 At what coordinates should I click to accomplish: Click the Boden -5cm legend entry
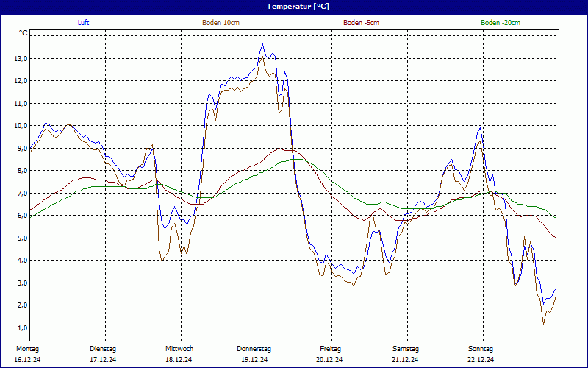click(x=361, y=23)
